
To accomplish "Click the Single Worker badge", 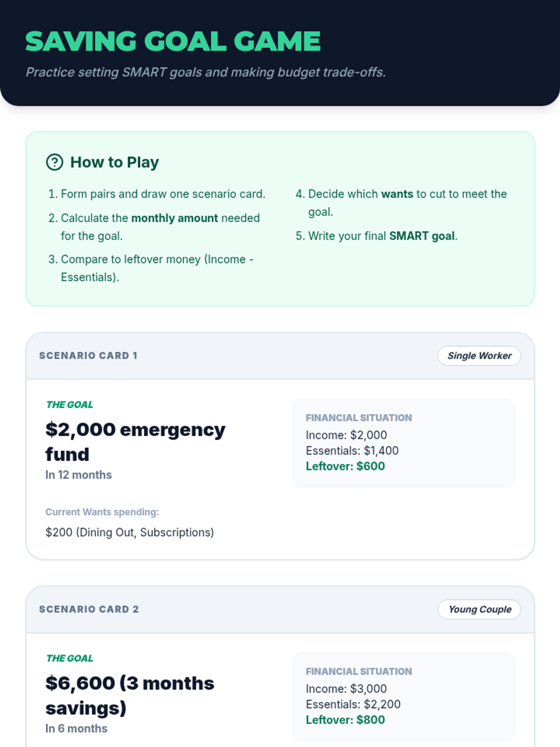I will (x=479, y=356).
